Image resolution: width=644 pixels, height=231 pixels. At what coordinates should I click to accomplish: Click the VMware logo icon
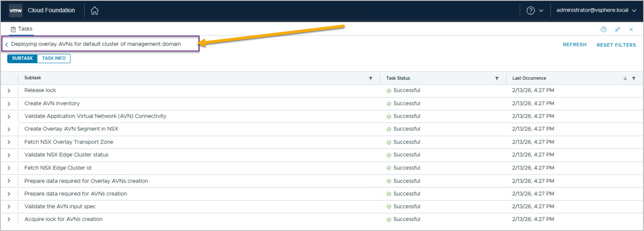click(x=16, y=11)
